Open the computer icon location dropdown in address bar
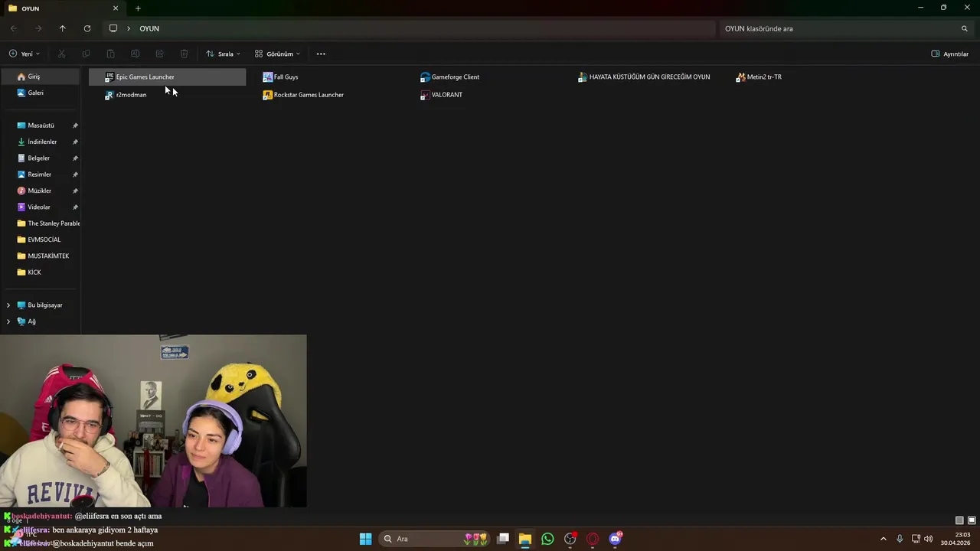This screenshot has height=551, width=980. click(113, 28)
